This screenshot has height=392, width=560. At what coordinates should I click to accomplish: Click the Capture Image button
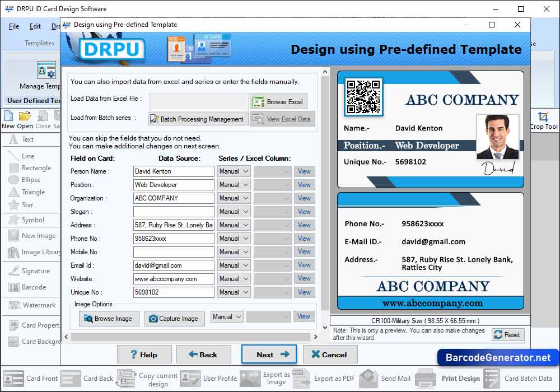click(175, 319)
